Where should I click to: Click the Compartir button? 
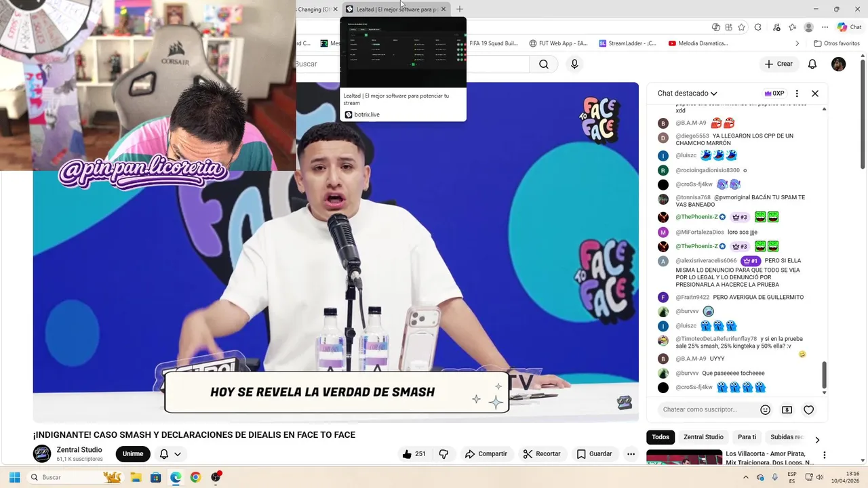[486, 454]
